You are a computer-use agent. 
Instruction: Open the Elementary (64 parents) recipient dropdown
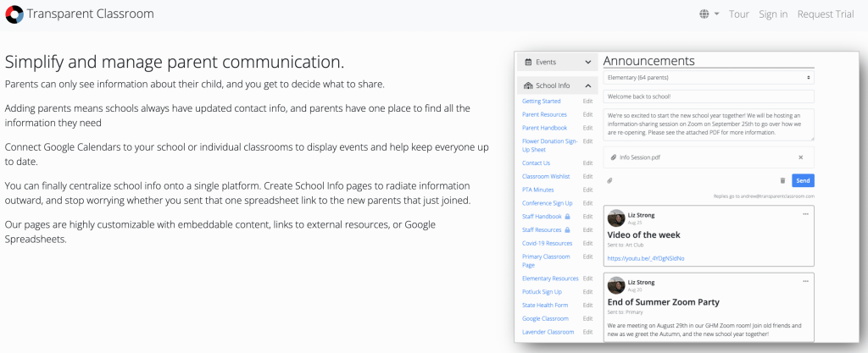(708, 78)
